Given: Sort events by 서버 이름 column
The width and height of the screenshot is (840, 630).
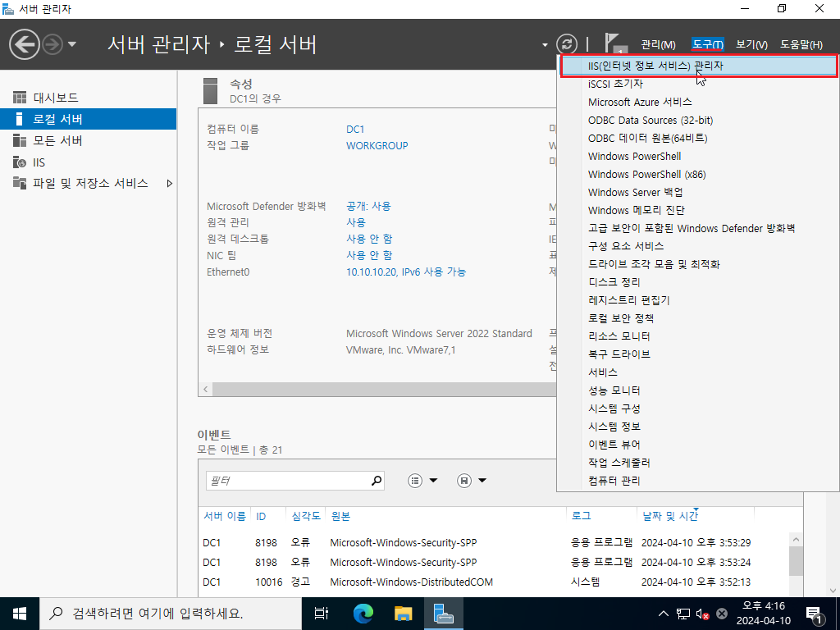Looking at the screenshot, I should pos(225,517).
